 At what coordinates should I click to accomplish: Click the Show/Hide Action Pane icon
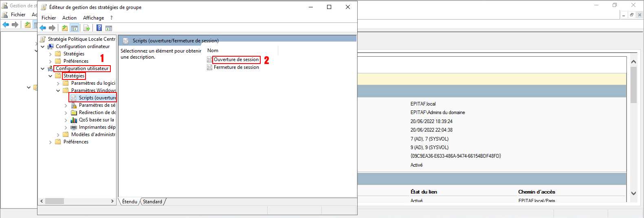point(109,28)
